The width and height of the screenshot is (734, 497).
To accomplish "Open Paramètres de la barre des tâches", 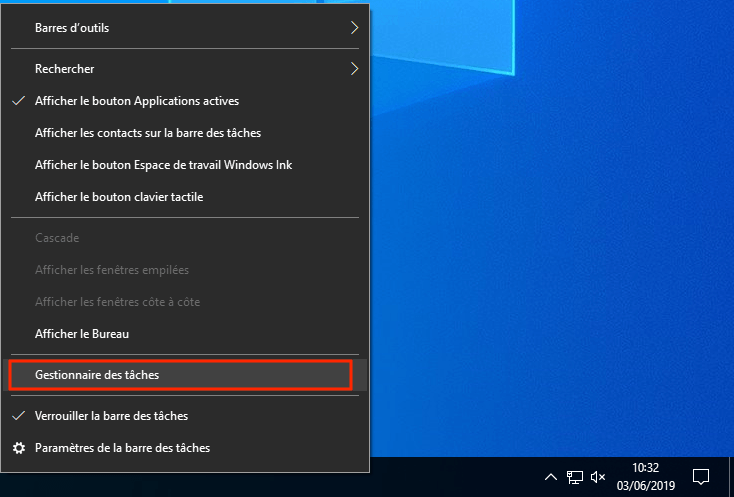I will pos(122,448).
